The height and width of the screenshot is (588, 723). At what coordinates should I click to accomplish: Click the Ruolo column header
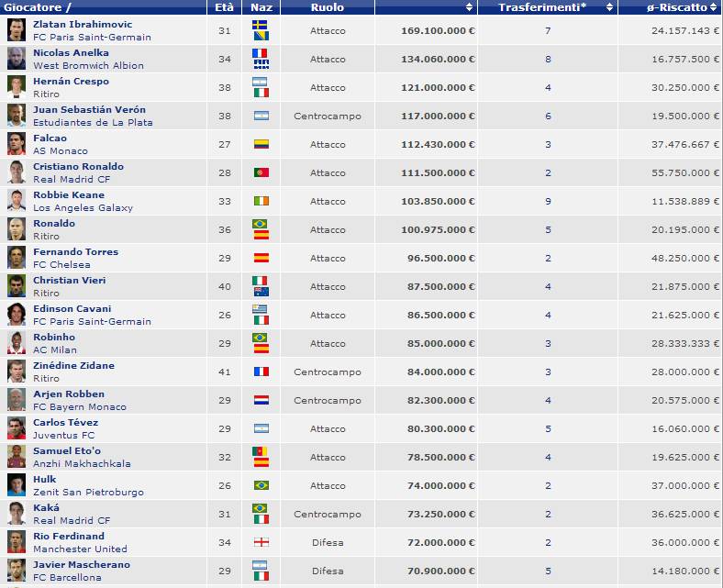click(327, 7)
